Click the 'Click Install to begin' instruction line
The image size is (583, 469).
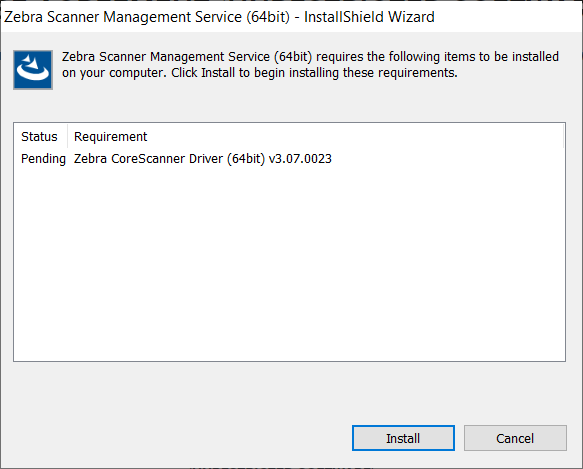[x=314, y=73]
